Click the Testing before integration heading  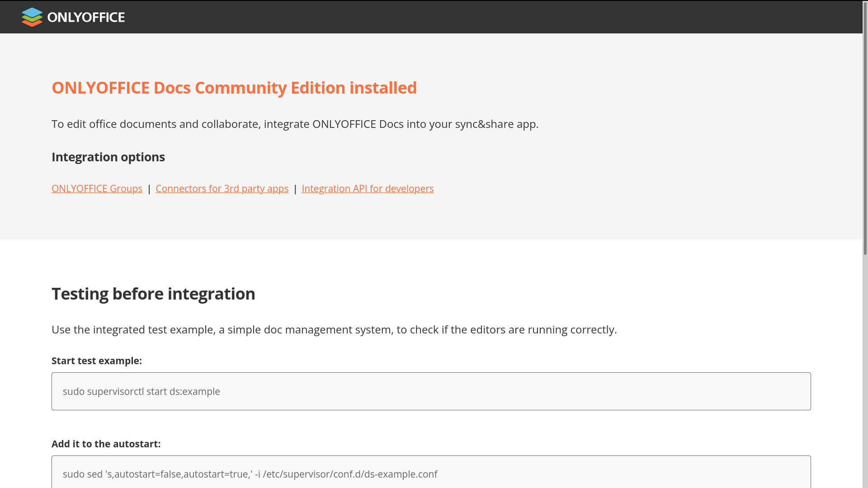tap(153, 294)
